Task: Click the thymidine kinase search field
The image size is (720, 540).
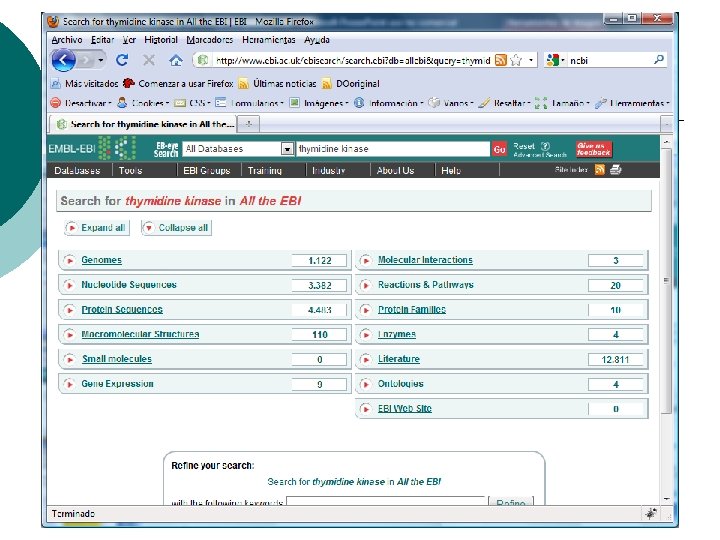Action: point(393,149)
